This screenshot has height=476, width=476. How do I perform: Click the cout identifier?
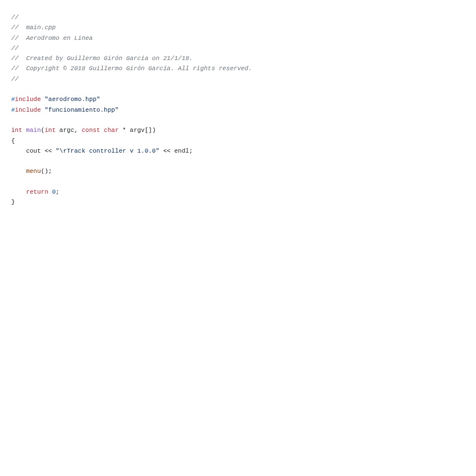point(33,151)
